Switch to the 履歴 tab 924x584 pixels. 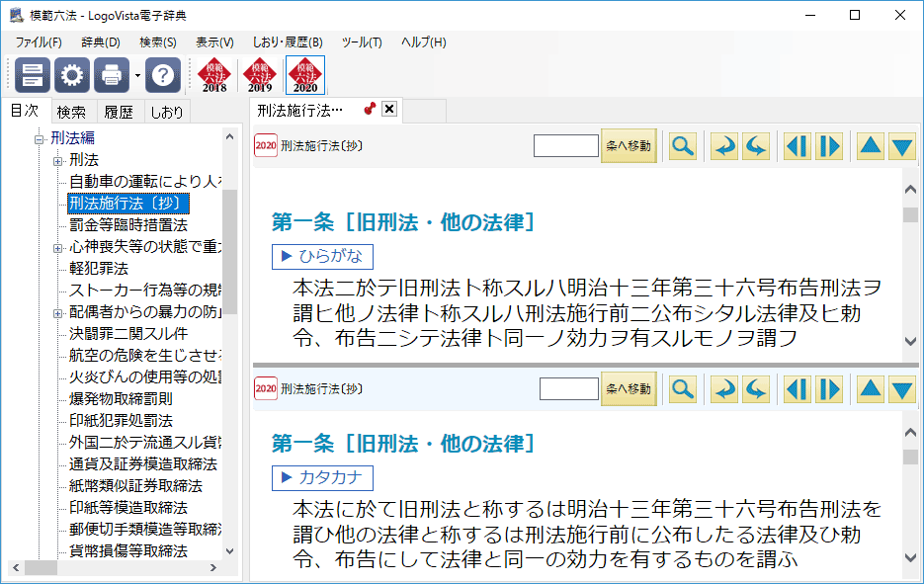tap(119, 112)
